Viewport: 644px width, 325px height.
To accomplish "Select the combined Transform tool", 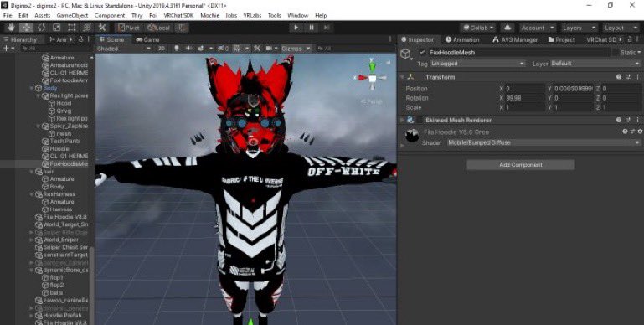I will click(86, 28).
